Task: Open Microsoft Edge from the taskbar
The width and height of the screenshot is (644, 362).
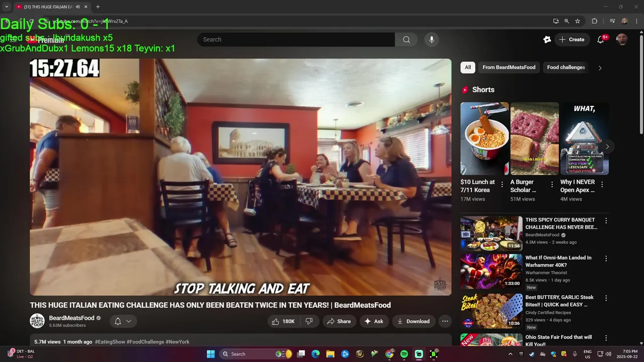Action: click(x=315, y=354)
